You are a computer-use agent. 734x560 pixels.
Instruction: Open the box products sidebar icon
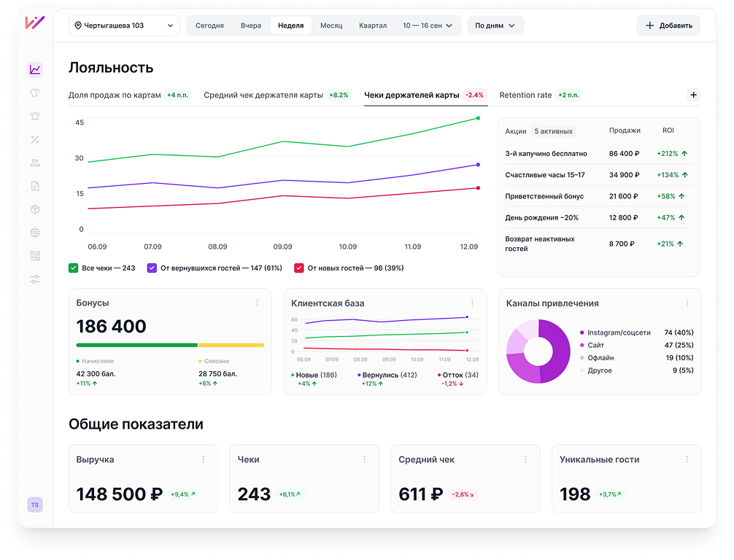tap(35, 209)
